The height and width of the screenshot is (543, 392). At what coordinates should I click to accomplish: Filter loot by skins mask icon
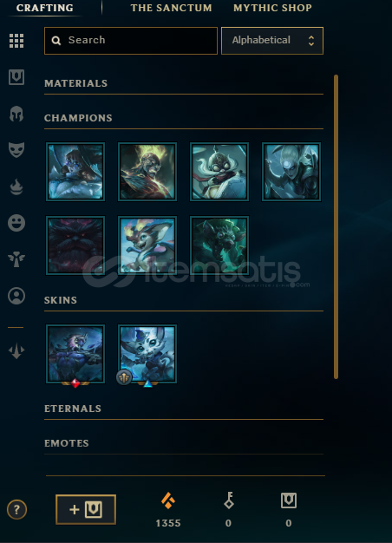16,150
